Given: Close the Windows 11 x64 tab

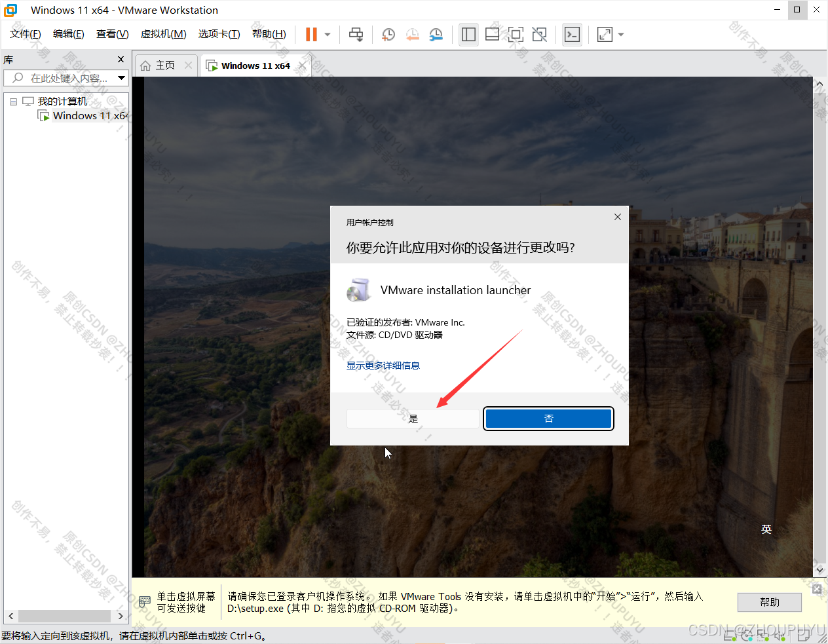Looking at the screenshot, I should tap(302, 66).
